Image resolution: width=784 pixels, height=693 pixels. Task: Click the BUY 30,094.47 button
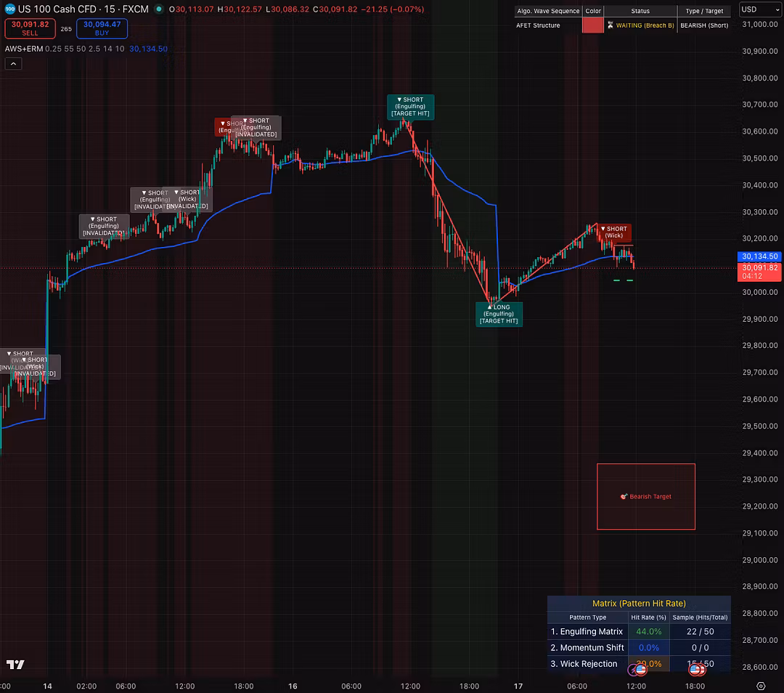[x=102, y=28]
